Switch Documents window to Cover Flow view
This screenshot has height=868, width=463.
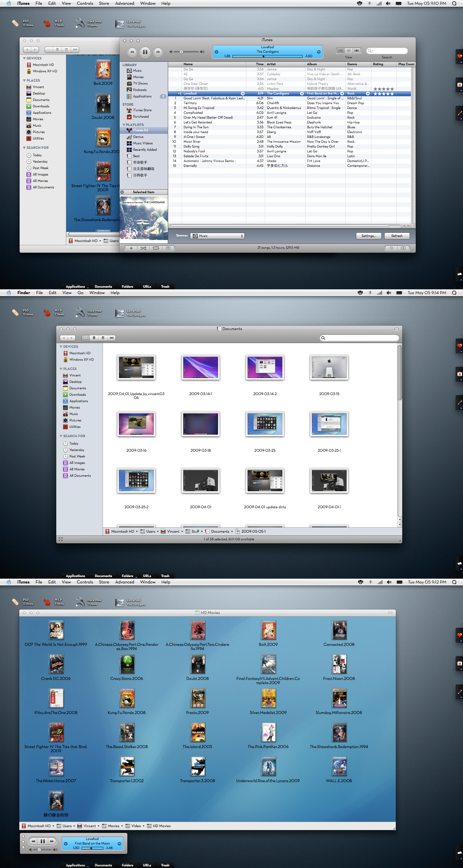coord(112,338)
